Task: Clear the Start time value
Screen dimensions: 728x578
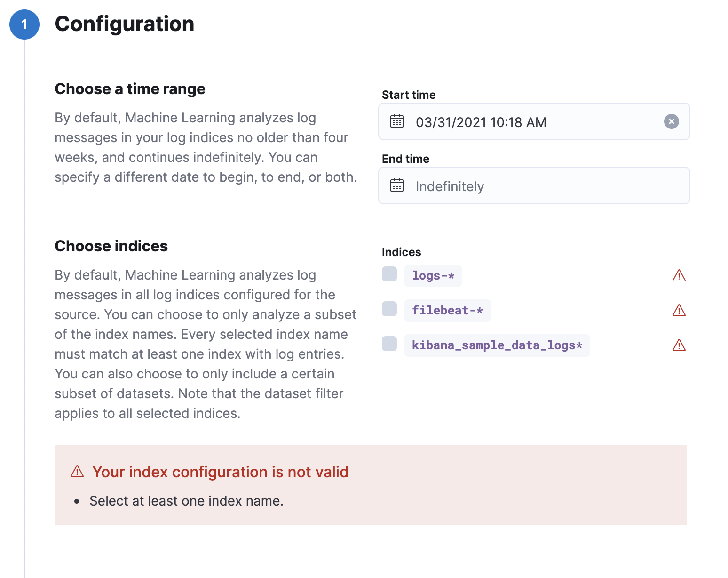Action: pos(671,121)
